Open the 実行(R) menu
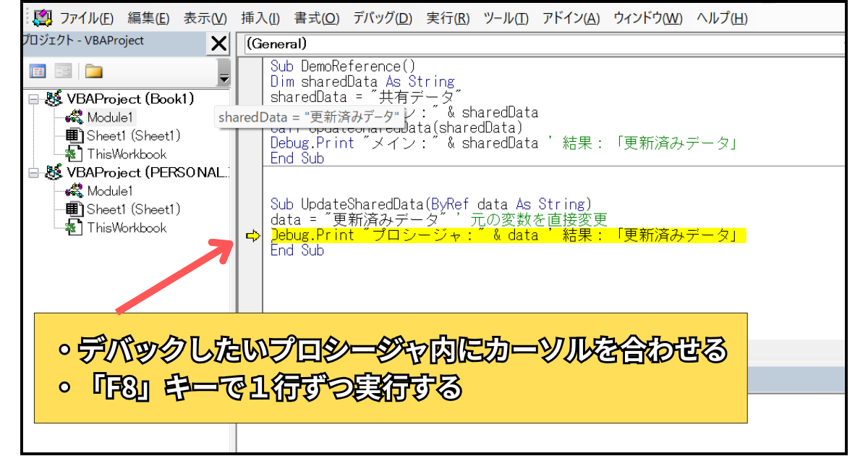The image size is (868, 456). (x=447, y=18)
